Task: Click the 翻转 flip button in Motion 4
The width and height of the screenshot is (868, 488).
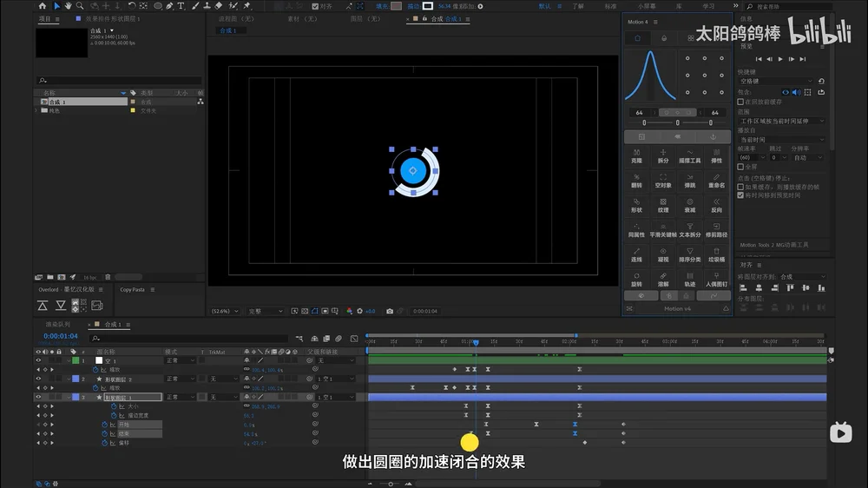Action: pyautogui.click(x=636, y=181)
